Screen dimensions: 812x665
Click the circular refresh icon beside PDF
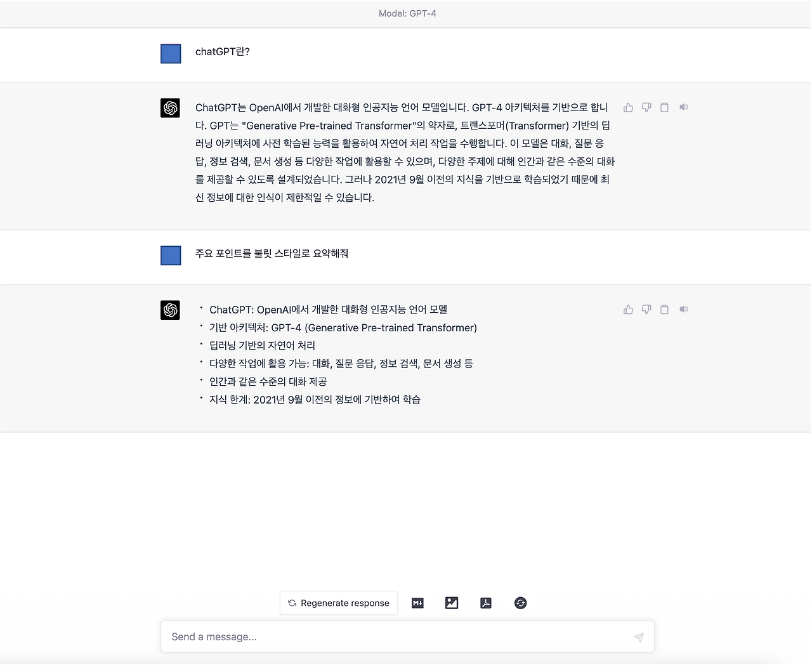[x=520, y=603]
